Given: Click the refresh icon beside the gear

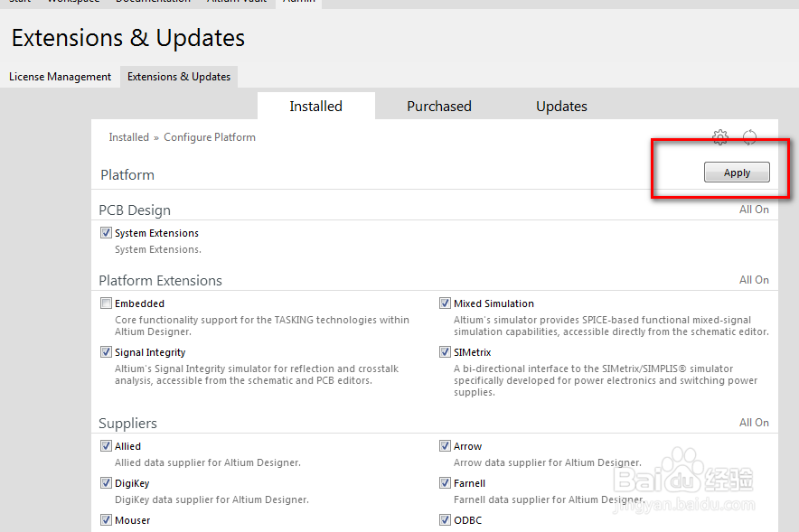Looking at the screenshot, I should (x=749, y=137).
